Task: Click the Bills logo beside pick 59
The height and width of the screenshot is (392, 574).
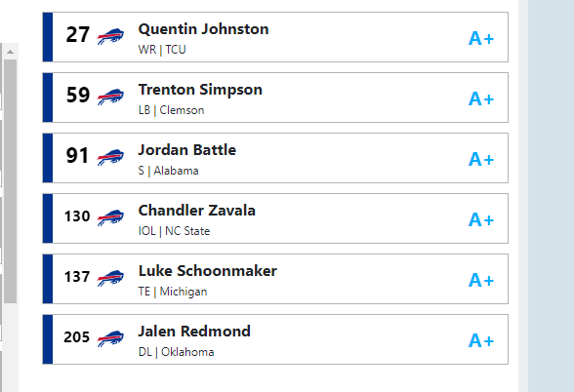Action: tap(110, 97)
